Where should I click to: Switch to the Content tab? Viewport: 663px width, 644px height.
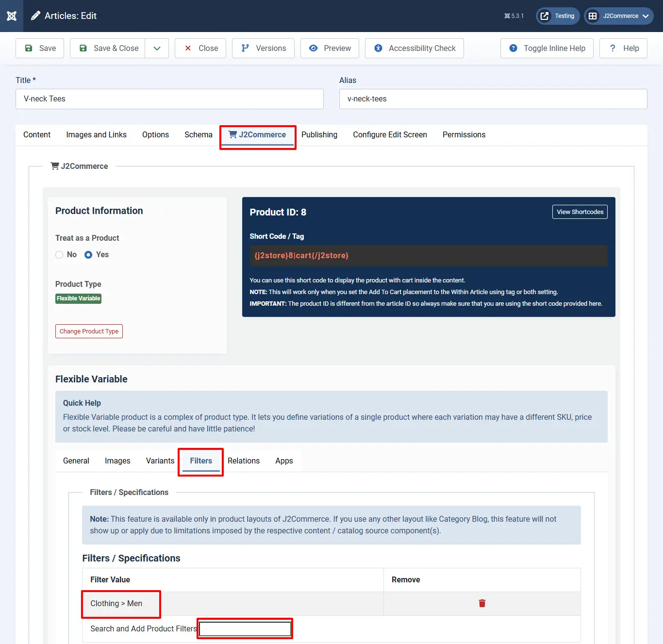[37, 135]
